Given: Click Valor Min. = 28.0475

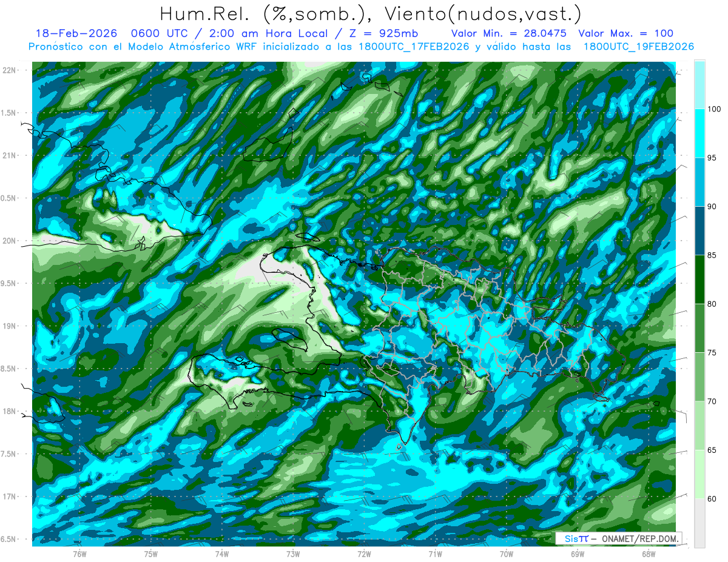Looking at the screenshot, I should tap(509, 33).
